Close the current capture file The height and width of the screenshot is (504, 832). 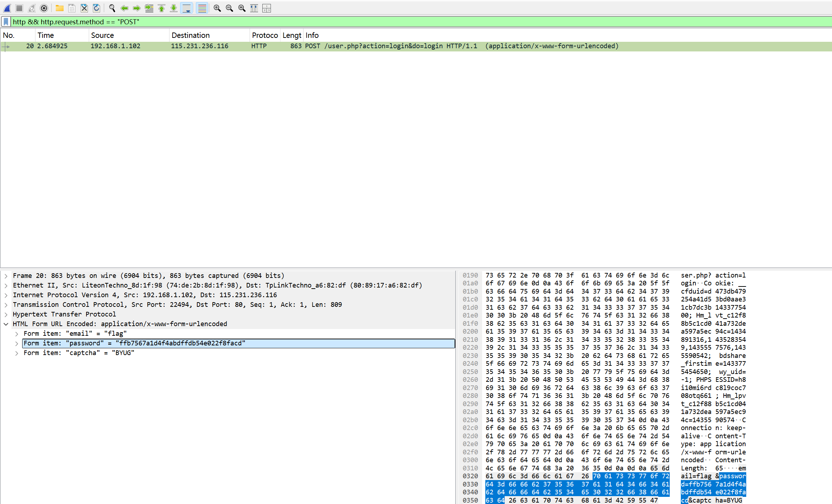tap(84, 8)
